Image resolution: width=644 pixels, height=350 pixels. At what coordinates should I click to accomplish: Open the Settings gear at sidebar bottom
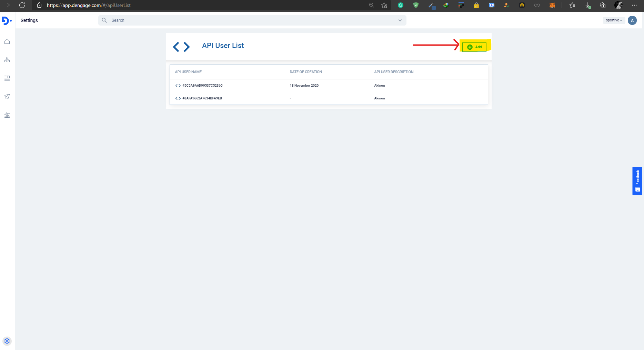pos(7,341)
